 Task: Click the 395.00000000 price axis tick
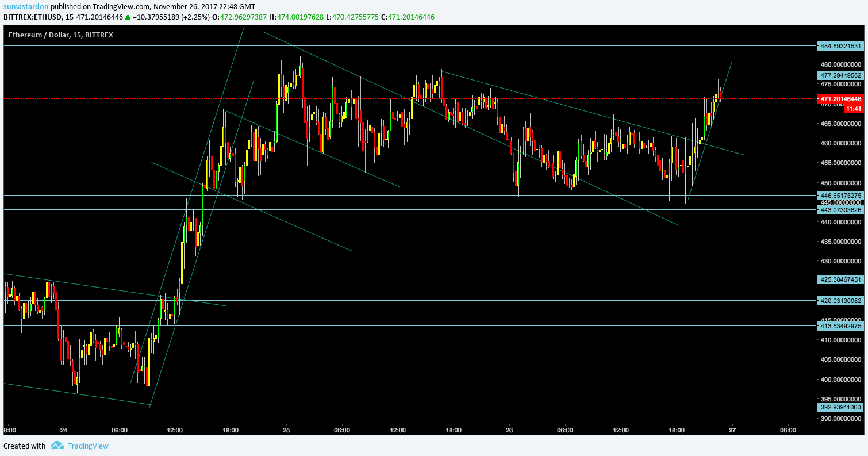tap(842, 399)
